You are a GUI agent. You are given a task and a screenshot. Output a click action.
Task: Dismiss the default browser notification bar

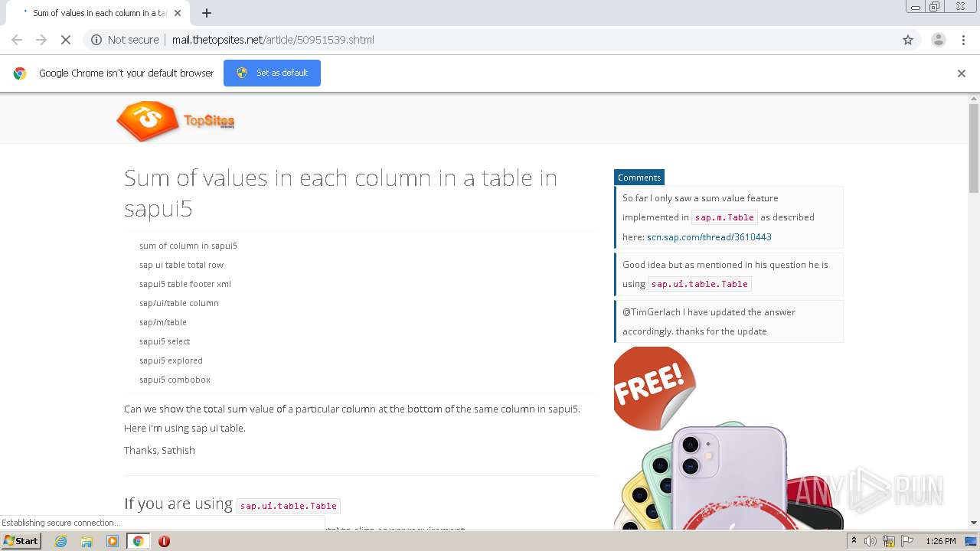(x=962, y=73)
